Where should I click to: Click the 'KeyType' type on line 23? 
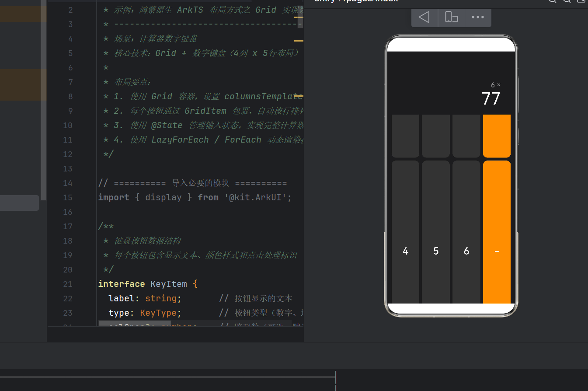pos(158,313)
